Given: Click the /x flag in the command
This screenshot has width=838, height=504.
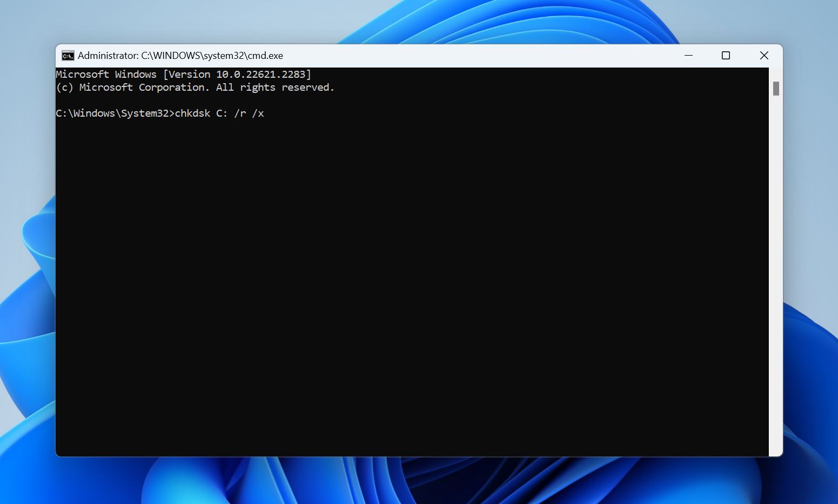Looking at the screenshot, I should pyautogui.click(x=259, y=113).
